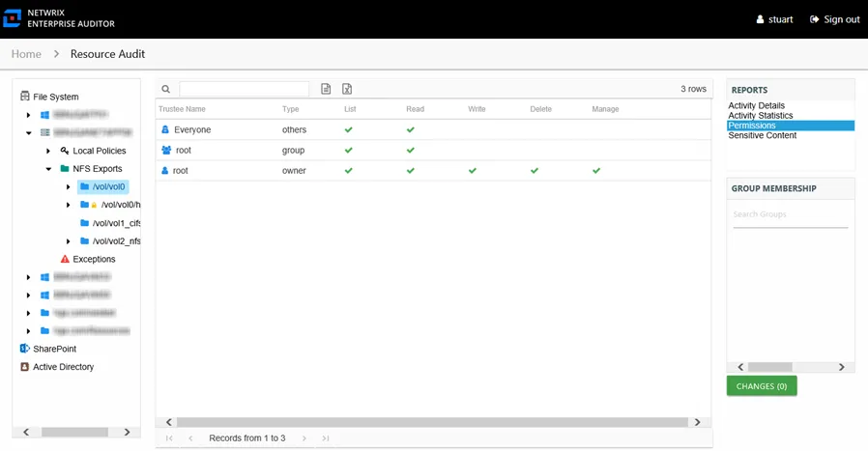Click the NFS Exports green folder icon
This screenshot has width=868, height=451.
pyautogui.click(x=65, y=169)
